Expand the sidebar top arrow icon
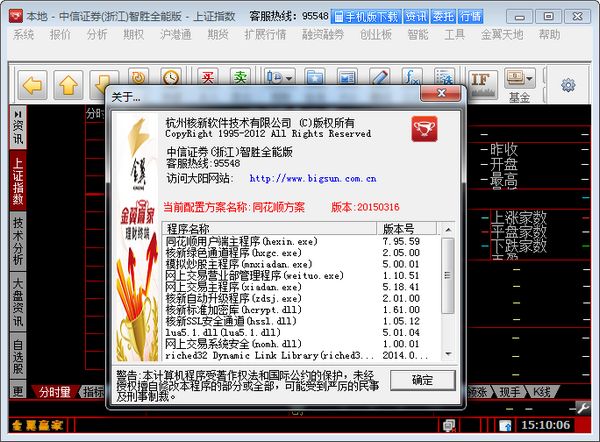The width and height of the screenshot is (600, 442). click(18, 114)
